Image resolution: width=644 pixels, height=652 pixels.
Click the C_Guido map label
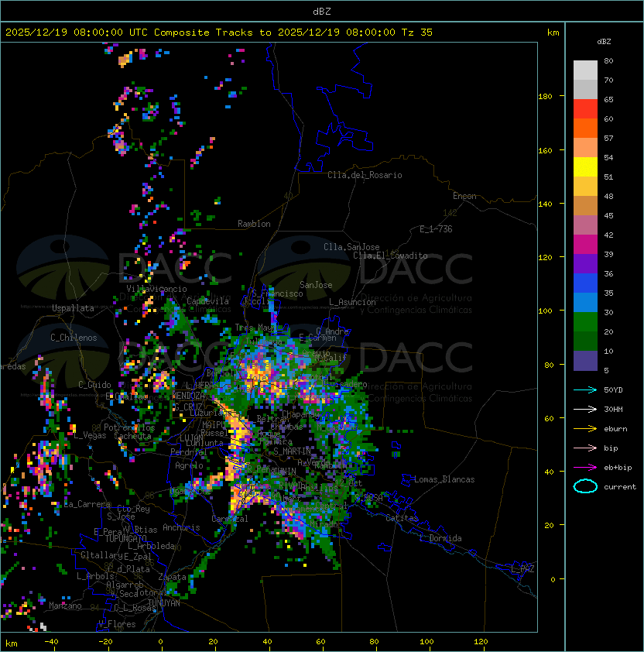tap(94, 385)
